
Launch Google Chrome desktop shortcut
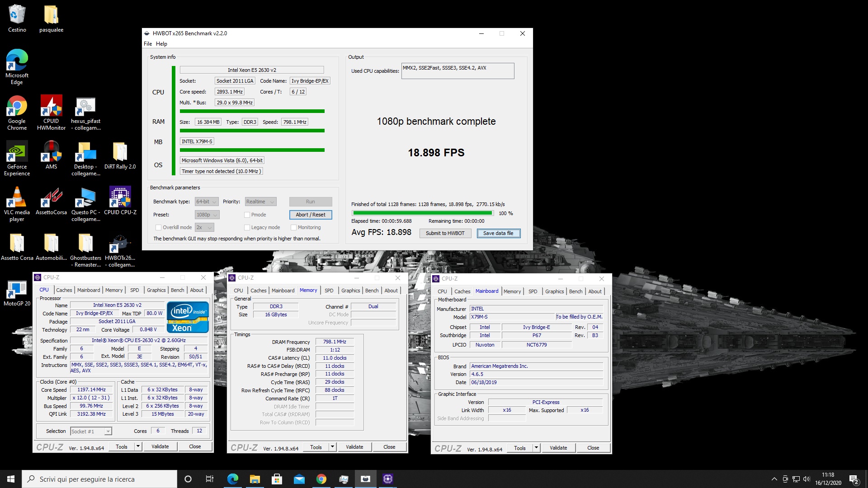pyautogui.click(x=17, y=113)
